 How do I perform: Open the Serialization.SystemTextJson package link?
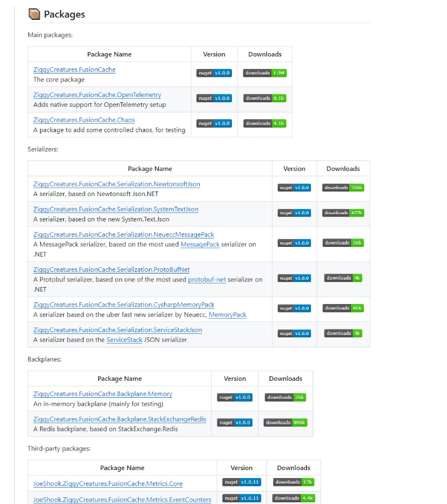116,209
